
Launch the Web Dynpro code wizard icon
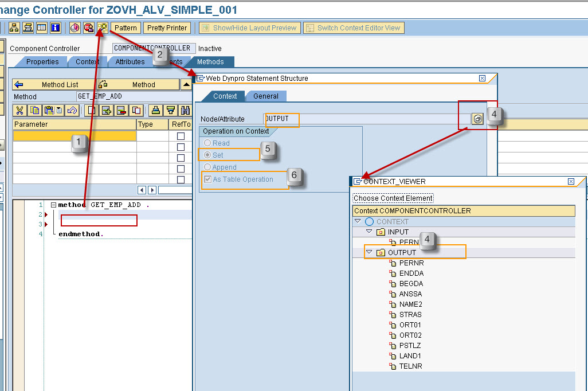click(x=103, y=28)
